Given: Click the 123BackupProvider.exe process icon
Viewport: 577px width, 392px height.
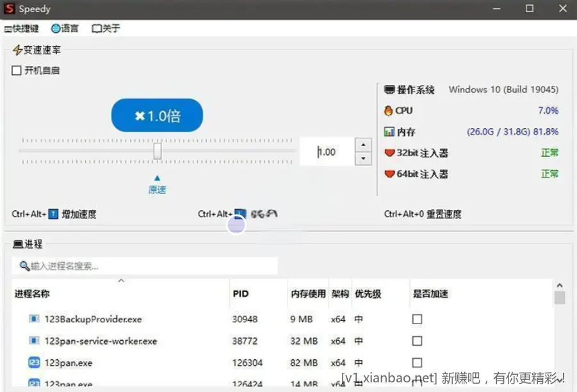Looking at the screenshot, I should click(34, 319).
